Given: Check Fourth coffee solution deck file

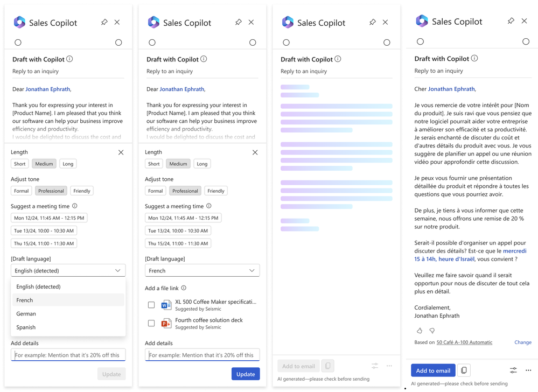Looking at the screenshot, I should coord(151,323).
